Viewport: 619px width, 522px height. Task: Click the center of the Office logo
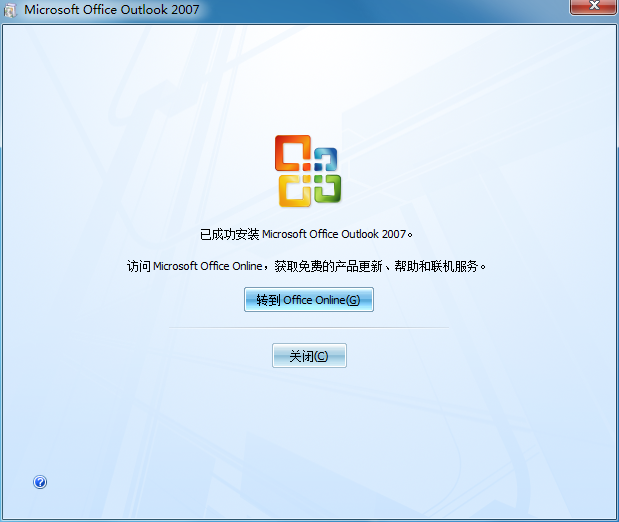tap(308, 171)
